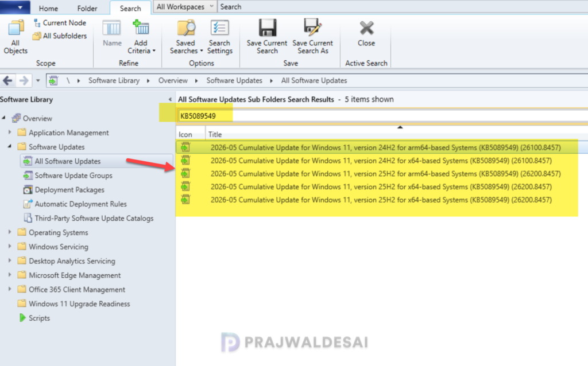Open the application menu button
This screenshot has width=588, height=366.
click(14, 7)
